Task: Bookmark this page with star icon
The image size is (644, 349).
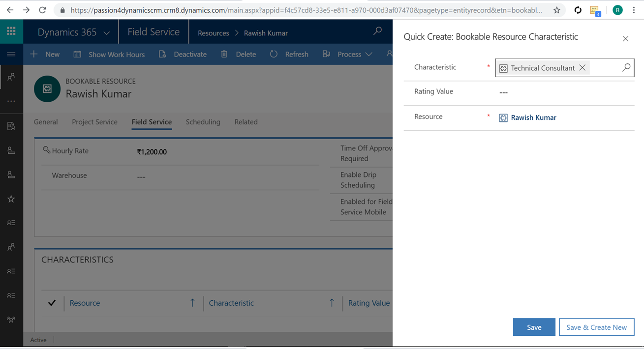Action: pos(556,10)
